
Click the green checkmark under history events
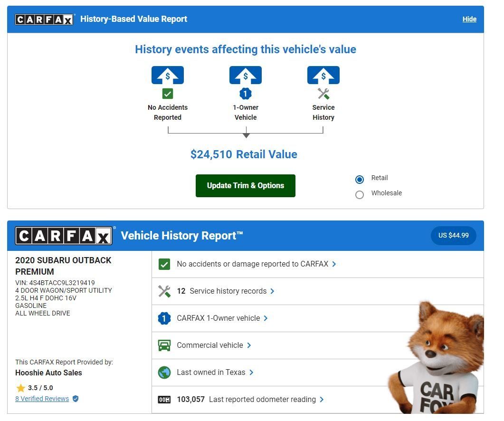168,94
